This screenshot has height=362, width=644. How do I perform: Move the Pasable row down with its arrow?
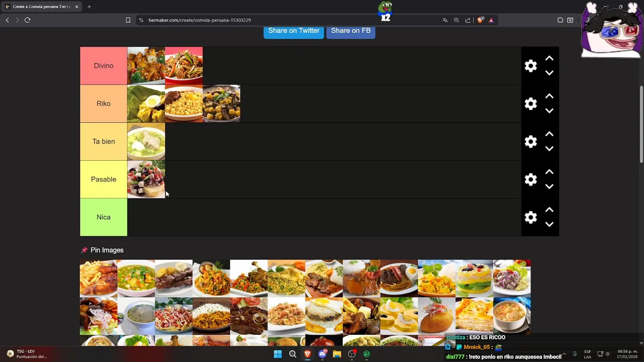click(x=549, y=187)
